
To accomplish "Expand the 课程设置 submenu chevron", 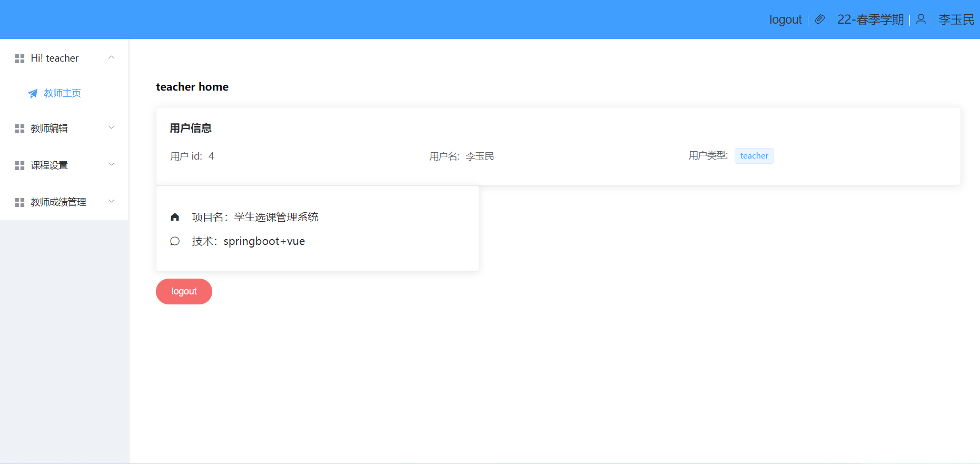I will [x=111, y=164].
